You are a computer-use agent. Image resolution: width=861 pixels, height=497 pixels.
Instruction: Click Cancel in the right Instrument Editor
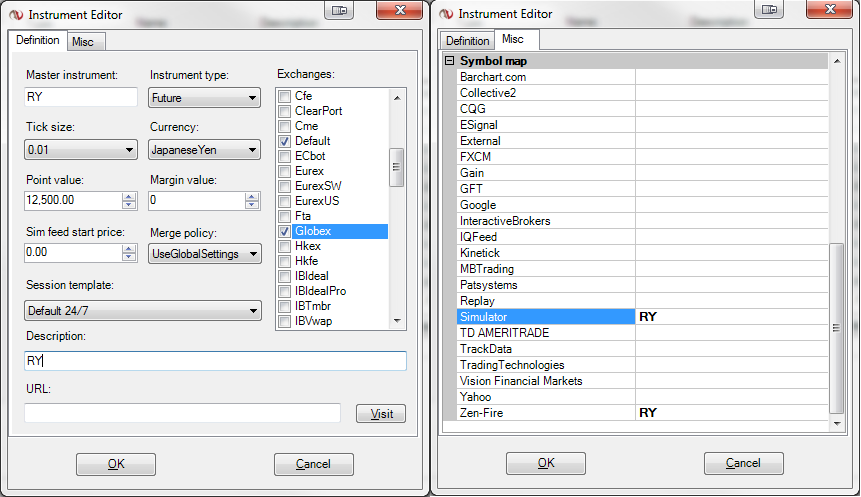[x=743, y=463]
